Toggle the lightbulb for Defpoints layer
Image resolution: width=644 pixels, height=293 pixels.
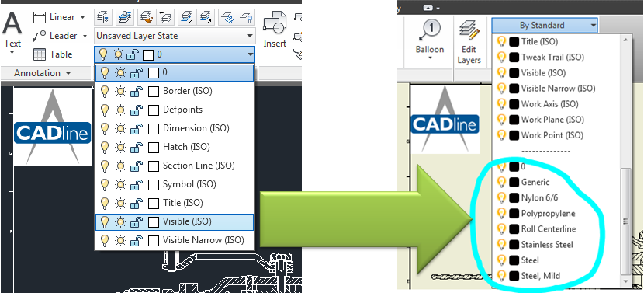(104, 110)
